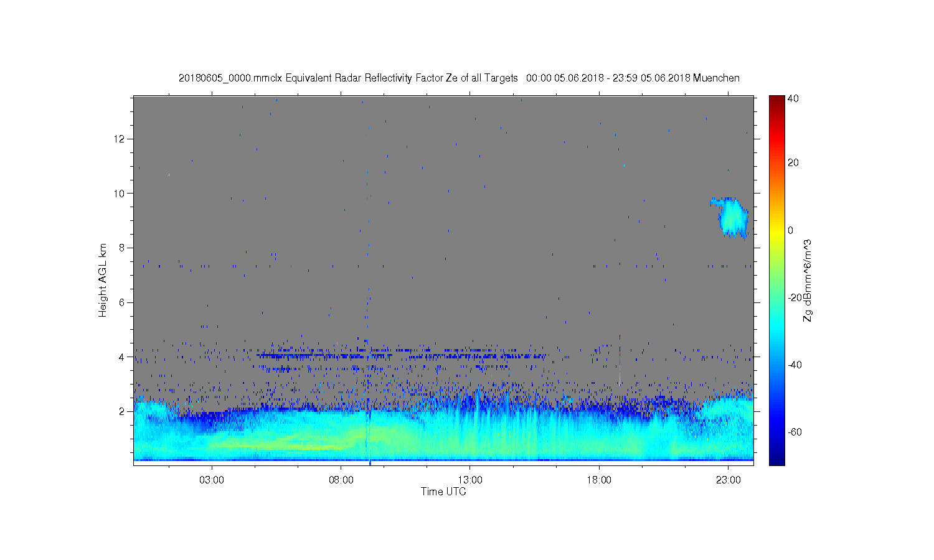Click the height tick label 12

[120, 139]
